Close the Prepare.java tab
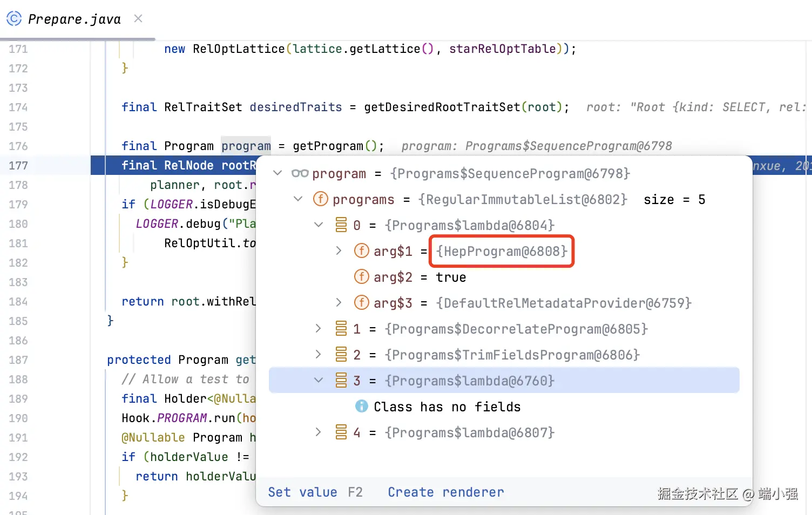 (138, 18)
